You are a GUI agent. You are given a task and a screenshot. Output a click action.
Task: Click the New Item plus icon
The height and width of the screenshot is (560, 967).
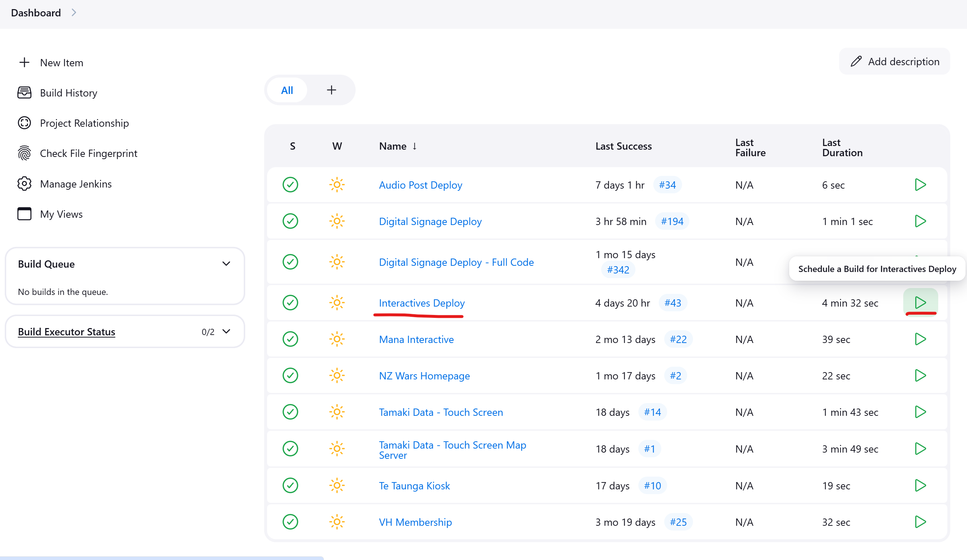(24, 63)
